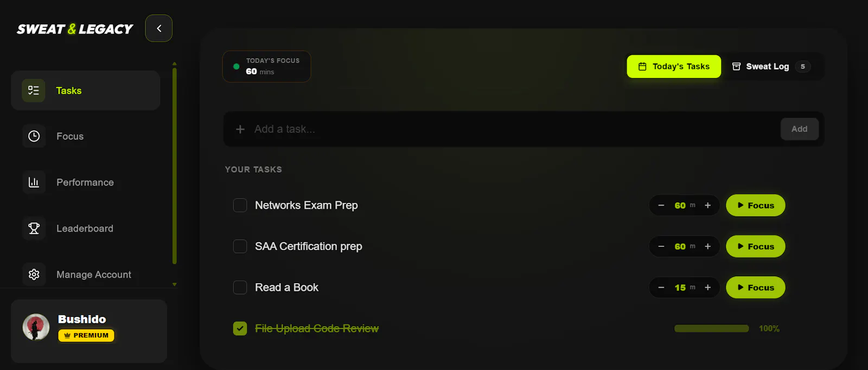Image resolution: width=868 pixels, height=370 pixels.
Task: Click the Manage Account gear icon
Action: 34,275
